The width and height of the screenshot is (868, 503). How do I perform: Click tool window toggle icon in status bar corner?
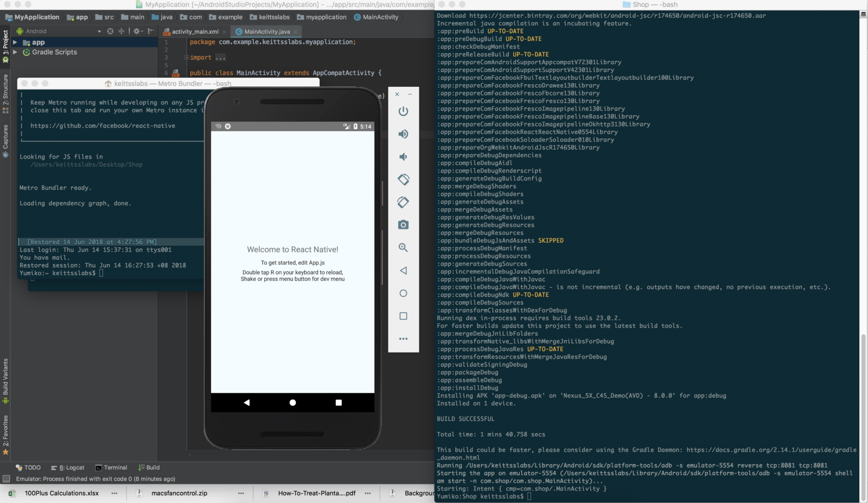[7, 479]
